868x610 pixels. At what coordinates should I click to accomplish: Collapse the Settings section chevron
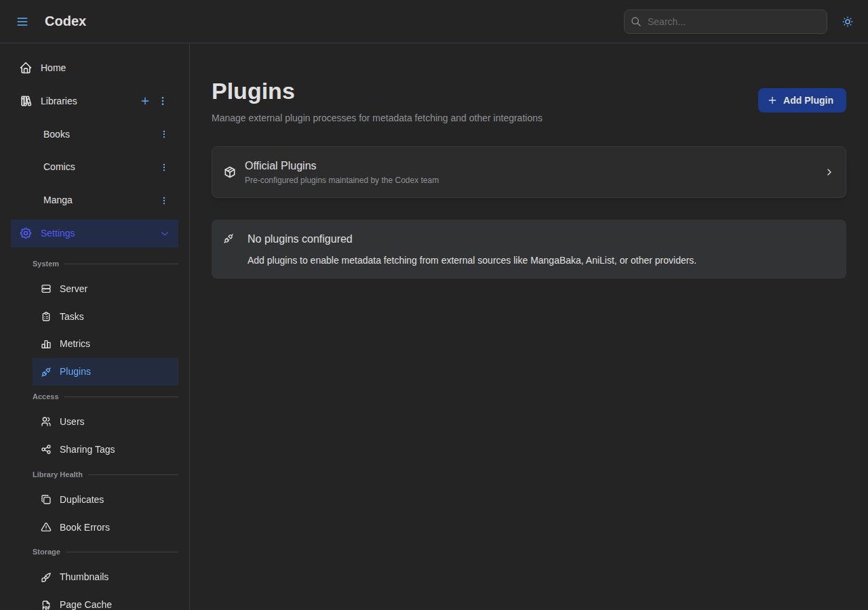click(164, 233)
